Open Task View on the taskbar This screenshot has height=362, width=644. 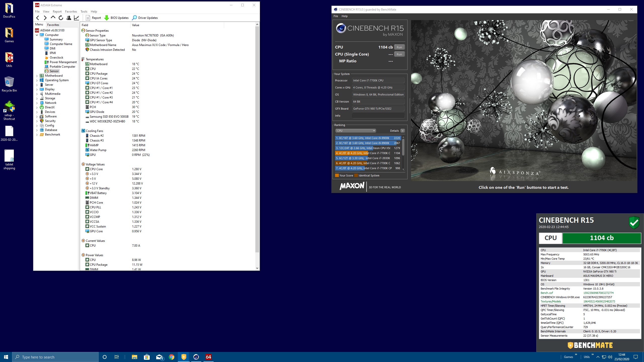pyautogui.click(x=117, y=357)
